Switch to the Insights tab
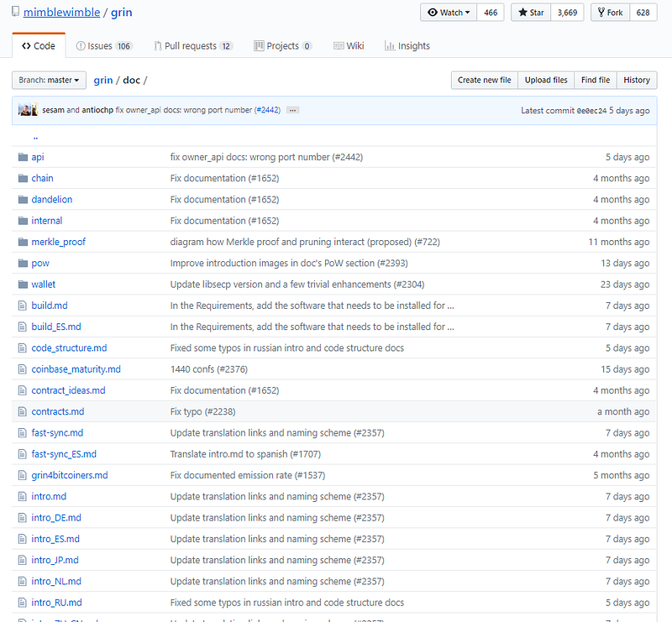The width and height of the screenshot is (672, 622). coord(407,45)
